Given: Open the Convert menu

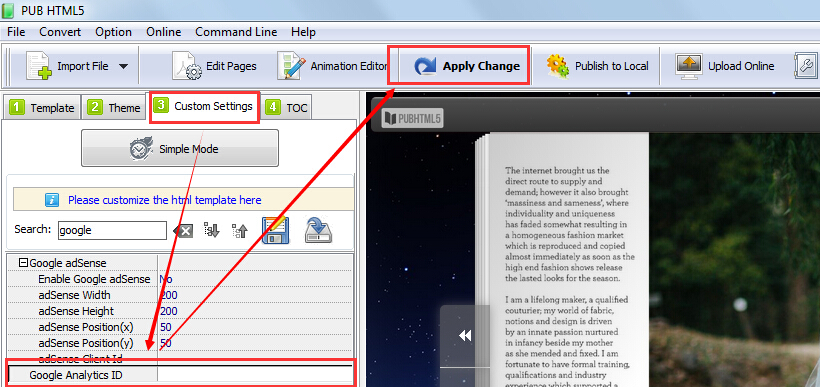Looking at the screenshot, I should (60, 32).
